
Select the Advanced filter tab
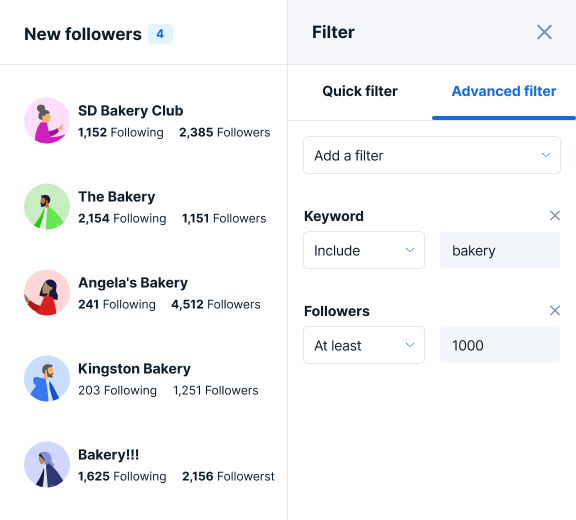(x=504, y=91)
